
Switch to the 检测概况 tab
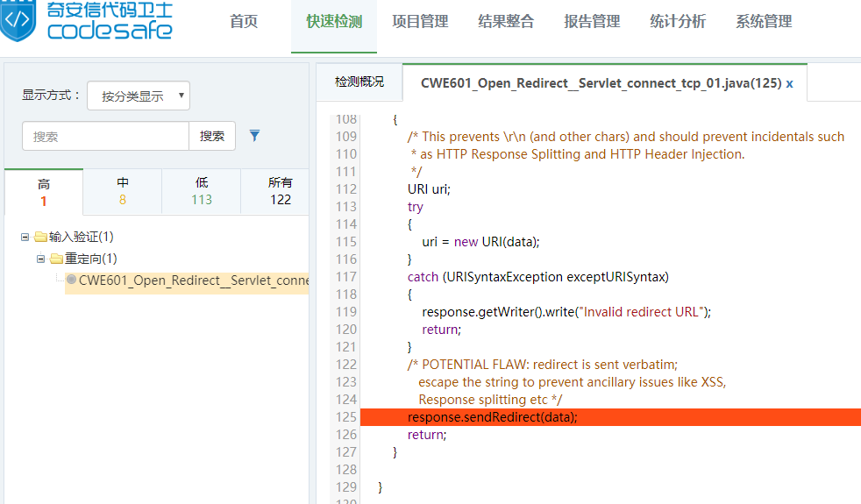tap(359, 82)
